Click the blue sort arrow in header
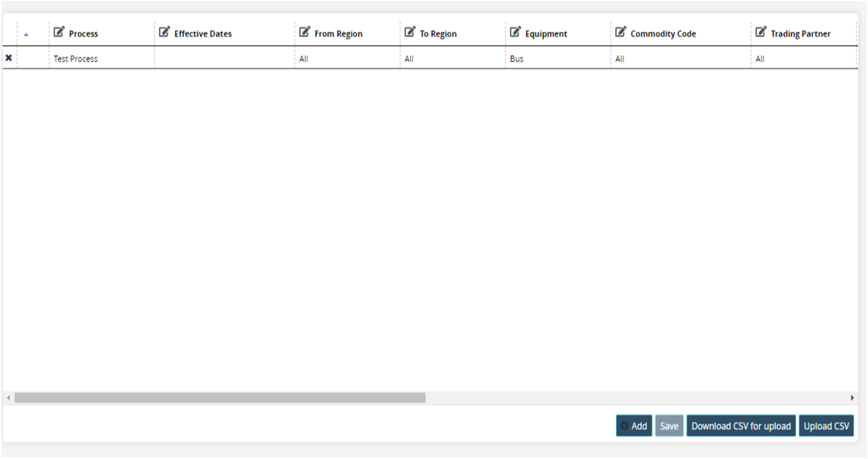Image resolution: width=868 pixels, height=459 pixels. point(26,34)
